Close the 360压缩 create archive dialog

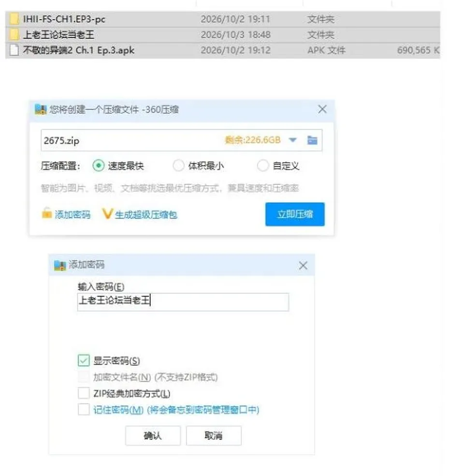point(322,109)
